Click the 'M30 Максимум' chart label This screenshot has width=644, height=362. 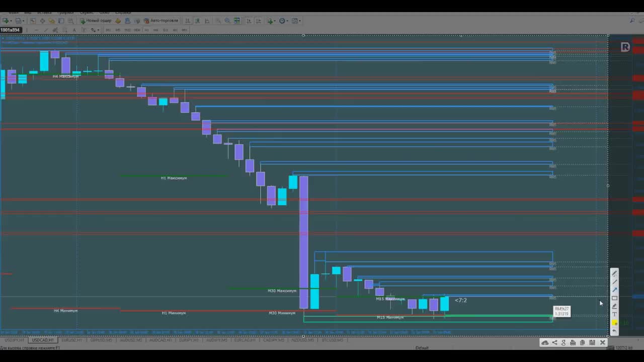point(282,291)
